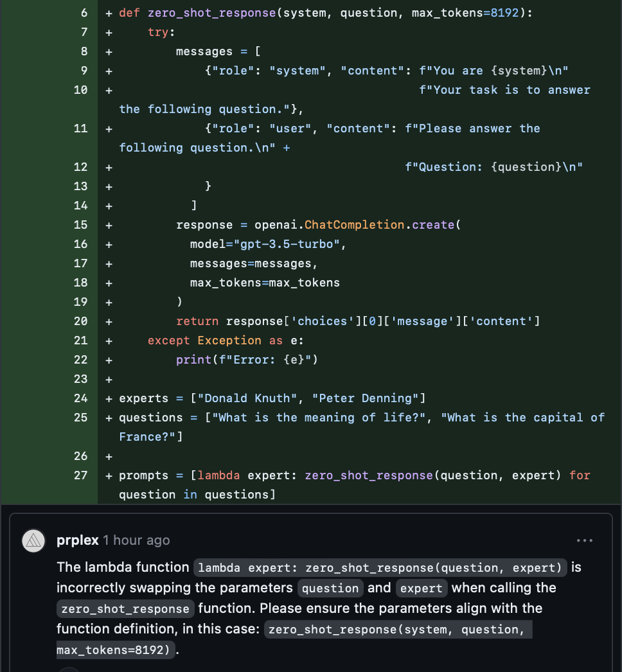The width and height of the screenshot is (622, 672).
Task: Click the "1 hour ago" comment timestamp
Action: [x=136, y=540]
